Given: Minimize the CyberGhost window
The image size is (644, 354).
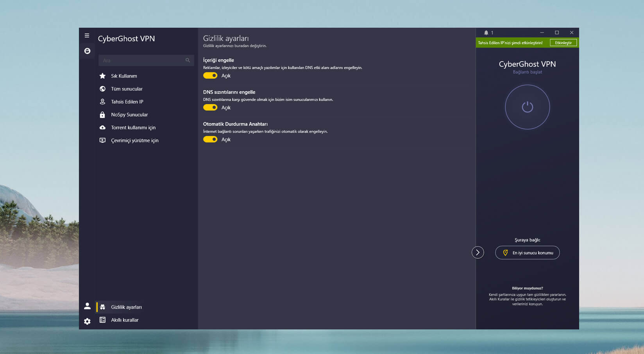Looking at the screenshot, I should click(x=542, y=32).
